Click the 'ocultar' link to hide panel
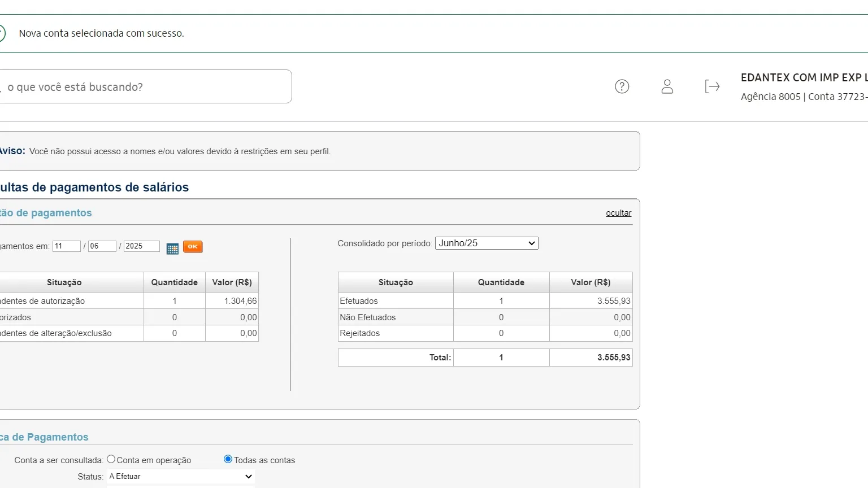This screenshot has height=488, width=868. point(618,213)
